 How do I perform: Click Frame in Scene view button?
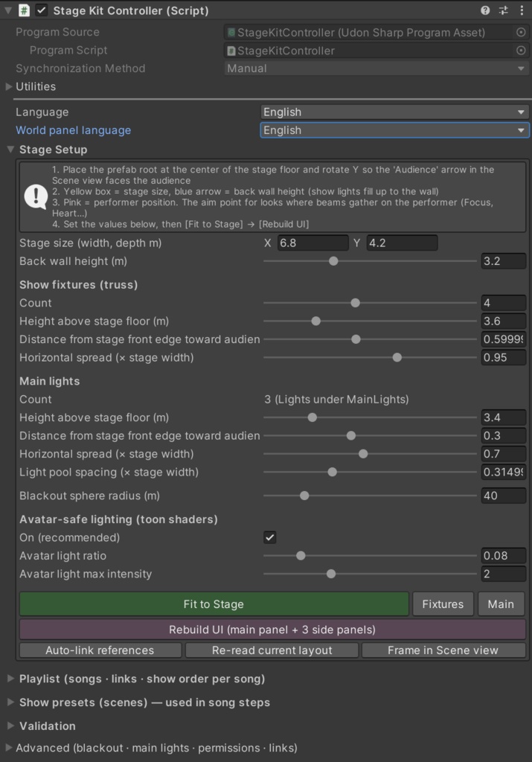[443, 650]
